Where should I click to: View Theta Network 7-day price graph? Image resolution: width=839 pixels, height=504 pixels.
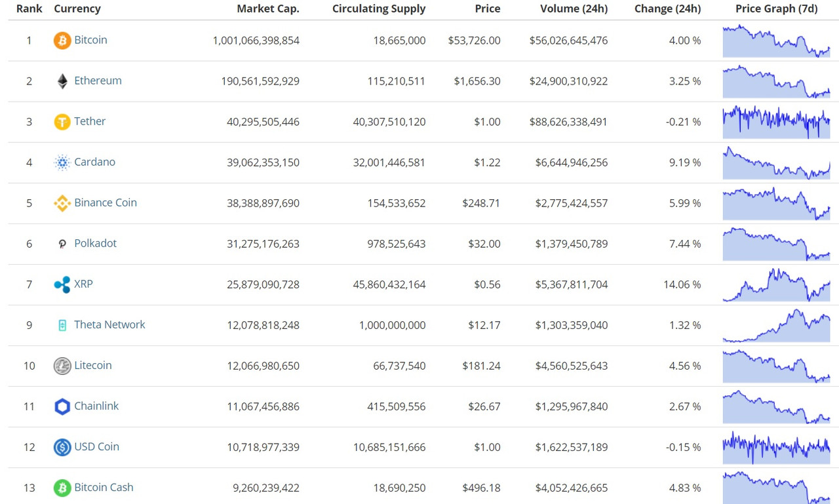pos(777,325)
